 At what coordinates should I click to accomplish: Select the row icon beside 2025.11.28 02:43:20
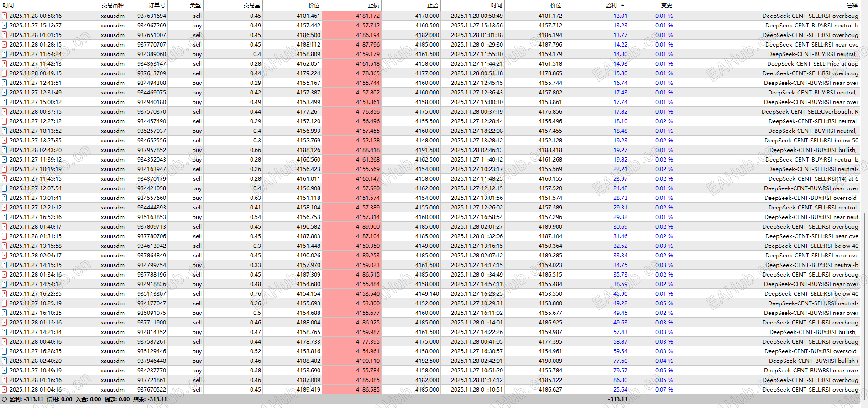pos(4,150)
